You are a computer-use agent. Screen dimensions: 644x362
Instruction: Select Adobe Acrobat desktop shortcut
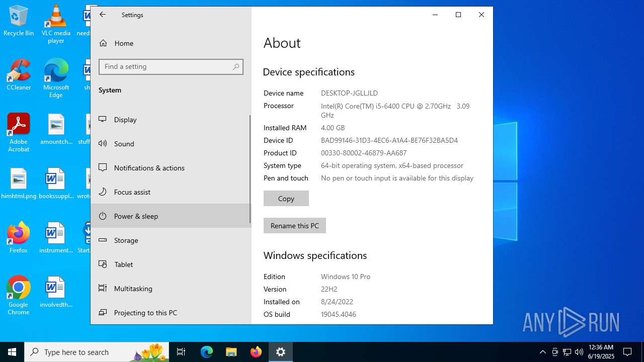pyautogui.click(x=19, y=133)
